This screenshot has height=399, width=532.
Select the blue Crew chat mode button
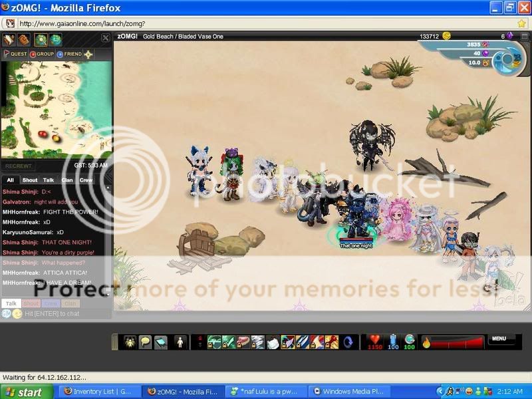click(x=51, y=303)
